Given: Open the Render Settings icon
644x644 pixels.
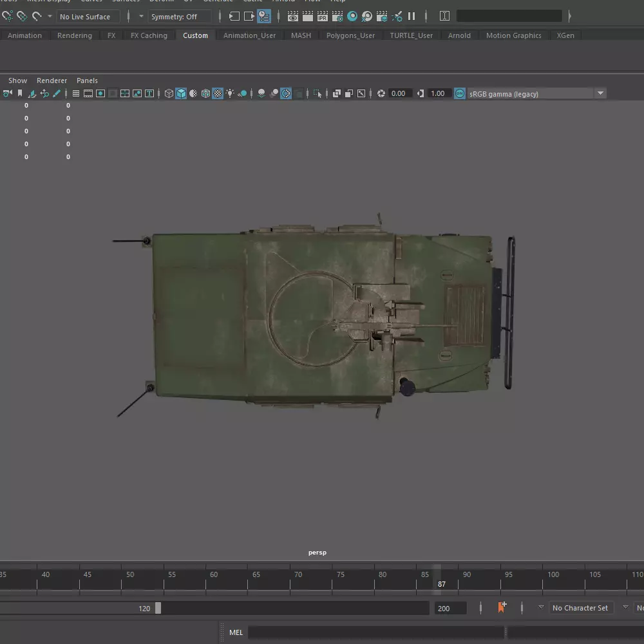Looking at the screenshot, I should (337, 17).
